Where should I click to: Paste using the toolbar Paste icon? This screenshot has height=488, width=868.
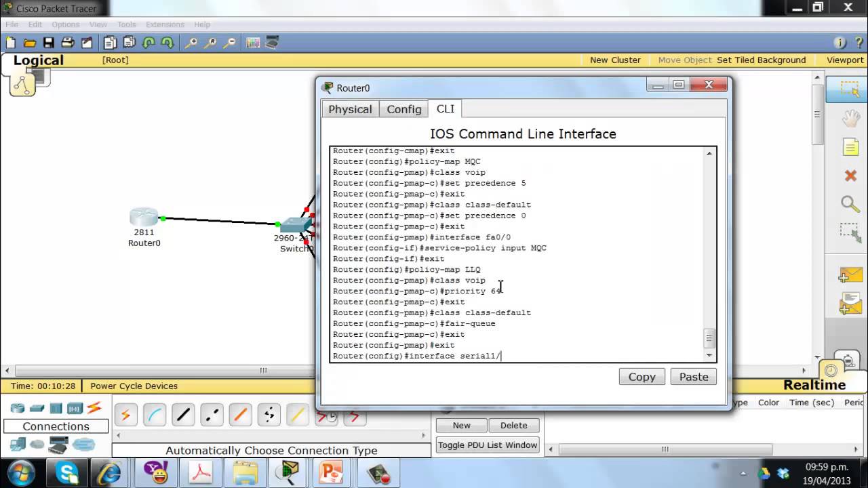coord(129,43)
